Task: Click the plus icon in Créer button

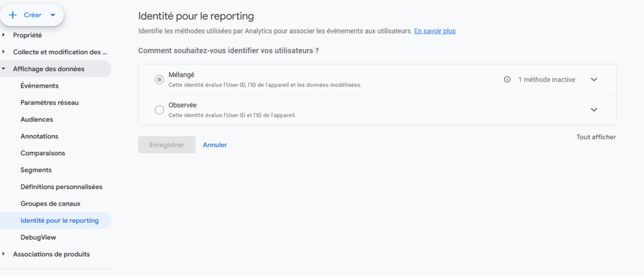Action: click(13, 14)
